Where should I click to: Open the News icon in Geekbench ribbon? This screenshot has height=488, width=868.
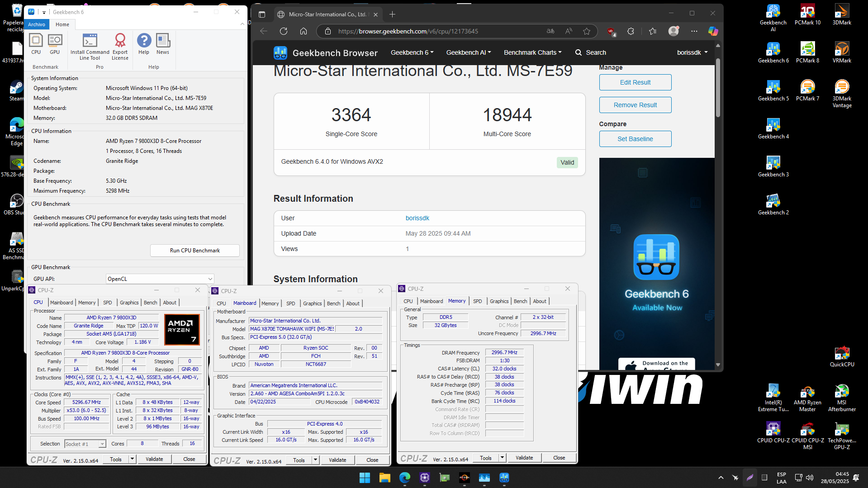163,44
